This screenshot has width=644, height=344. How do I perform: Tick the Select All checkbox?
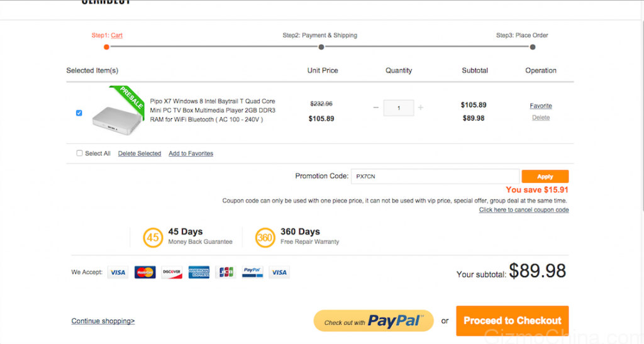point(79,153)
